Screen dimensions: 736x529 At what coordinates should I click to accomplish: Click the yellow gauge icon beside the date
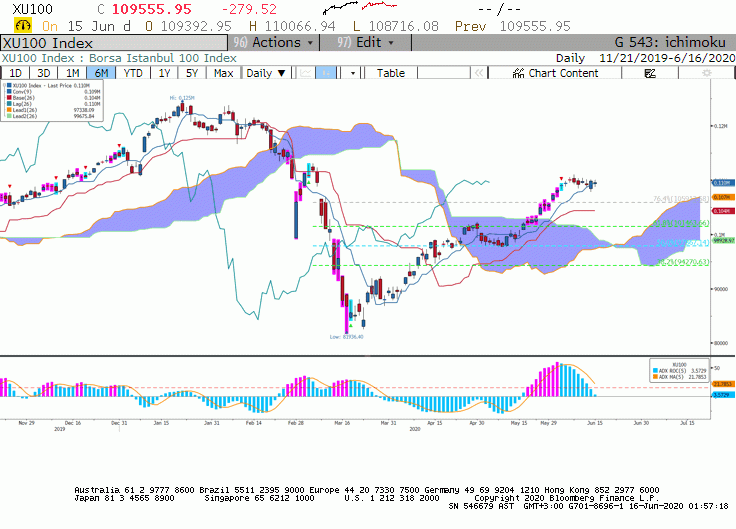[23, 25]
